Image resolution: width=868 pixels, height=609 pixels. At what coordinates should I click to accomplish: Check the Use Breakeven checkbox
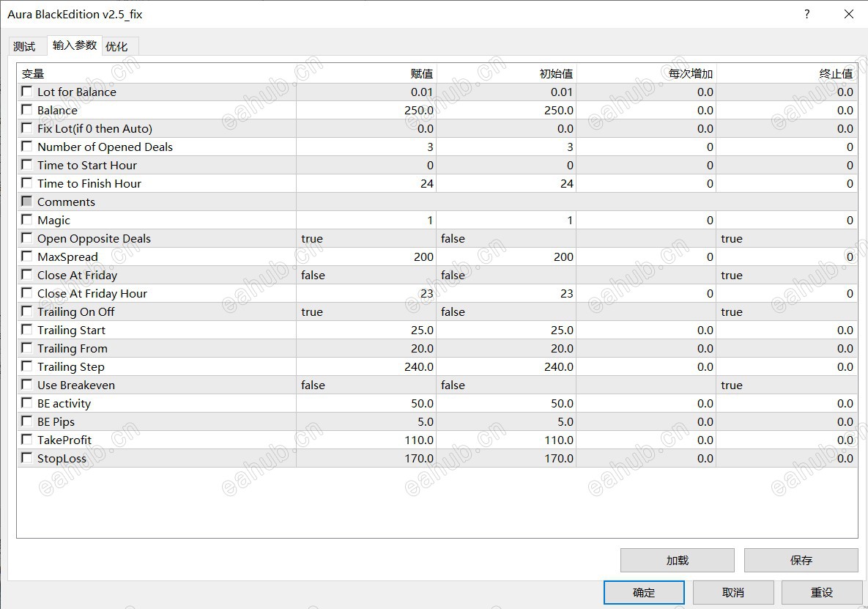click(26, 384)
